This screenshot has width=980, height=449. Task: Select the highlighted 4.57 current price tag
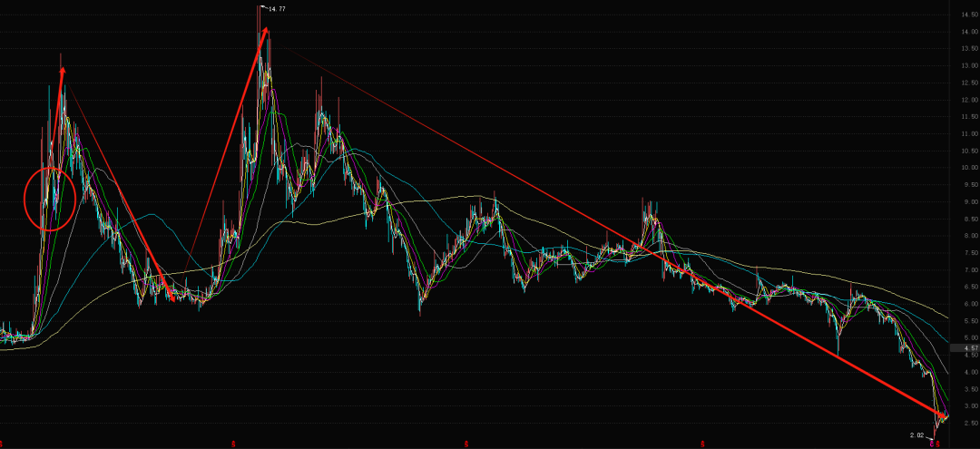[970, 348]
